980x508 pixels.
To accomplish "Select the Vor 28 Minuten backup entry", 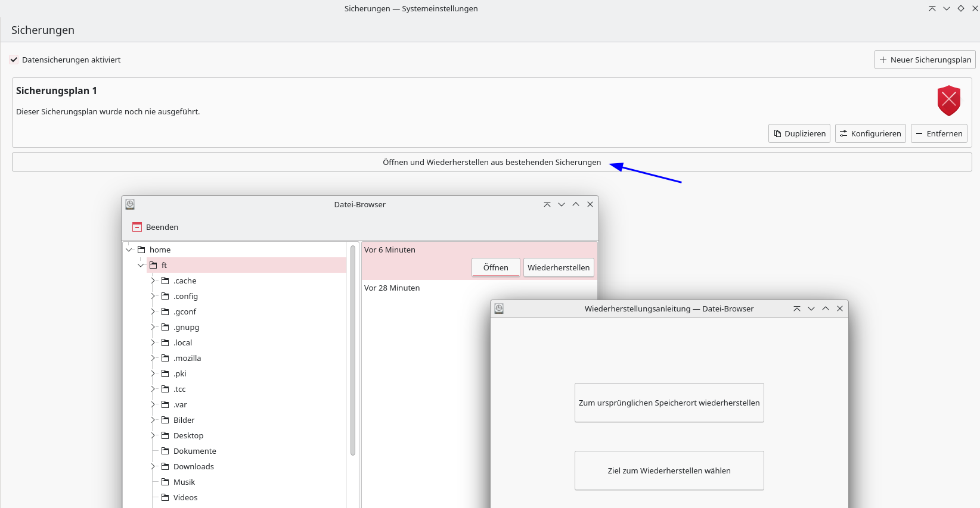I will 392,288.
